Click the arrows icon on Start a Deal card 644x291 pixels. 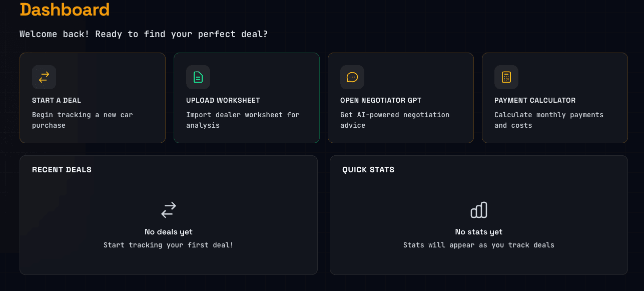coord(44,77)
